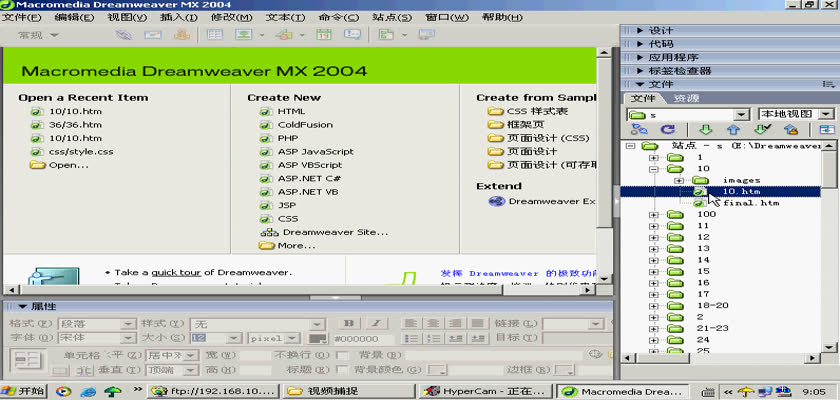Open the 站点(S) menu
The height and width of the screenshot is (400, 840).
point(392,17)
